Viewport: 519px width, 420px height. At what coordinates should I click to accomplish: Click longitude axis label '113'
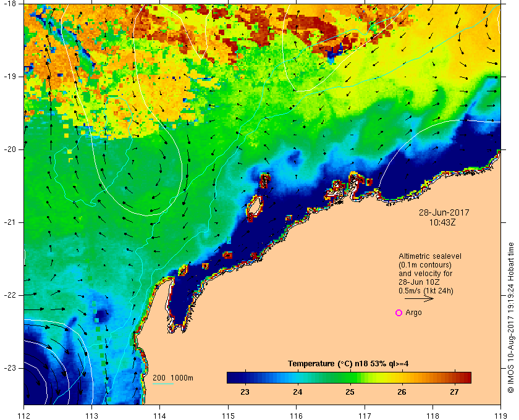pos(91,415)
